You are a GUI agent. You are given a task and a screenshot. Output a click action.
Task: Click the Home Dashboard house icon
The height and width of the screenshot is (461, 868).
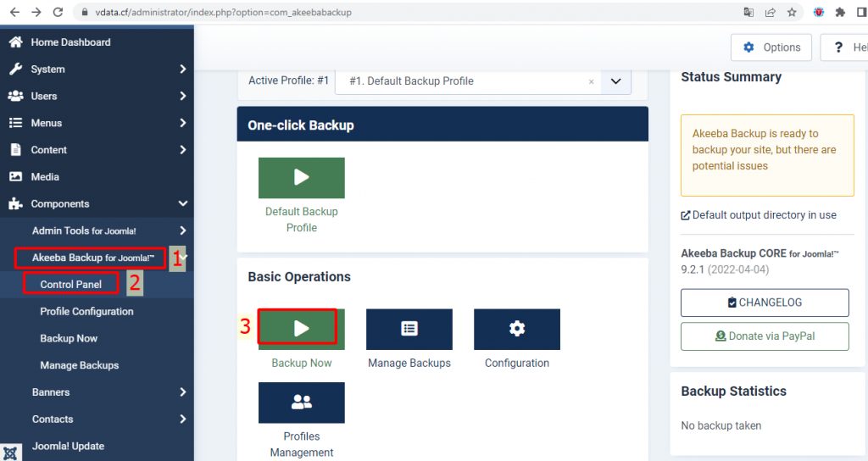click(x=15, y=42)
